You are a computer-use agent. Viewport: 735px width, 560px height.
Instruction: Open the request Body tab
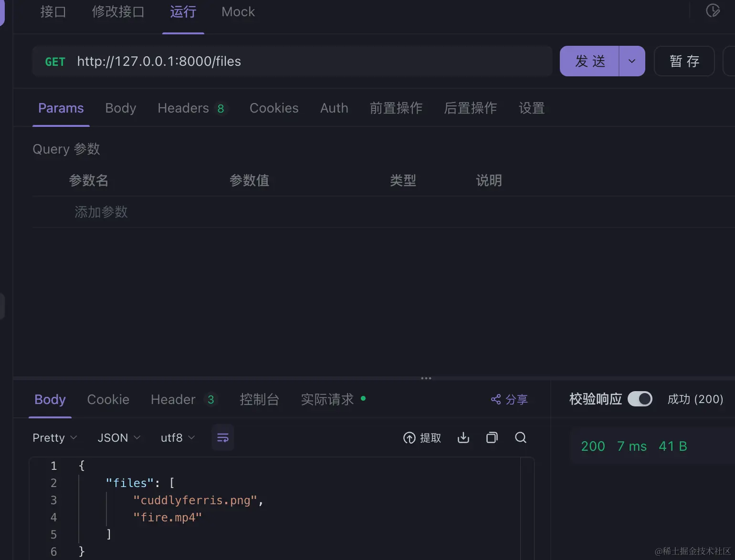point(121,108)
